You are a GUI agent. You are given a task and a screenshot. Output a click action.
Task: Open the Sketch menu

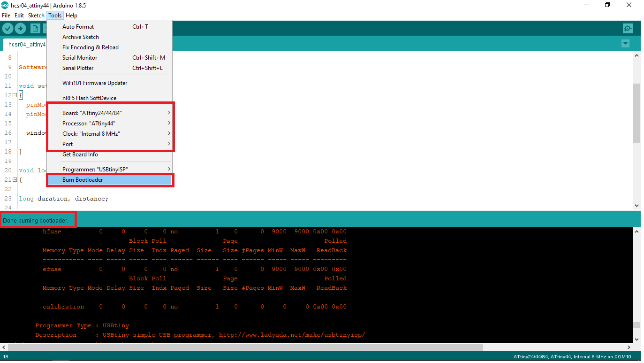pyautogui.click(x=36, y=15)
